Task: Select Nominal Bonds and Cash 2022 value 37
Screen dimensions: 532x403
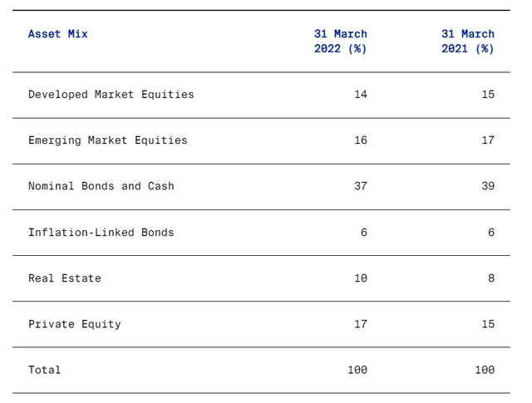Action: 360,186
